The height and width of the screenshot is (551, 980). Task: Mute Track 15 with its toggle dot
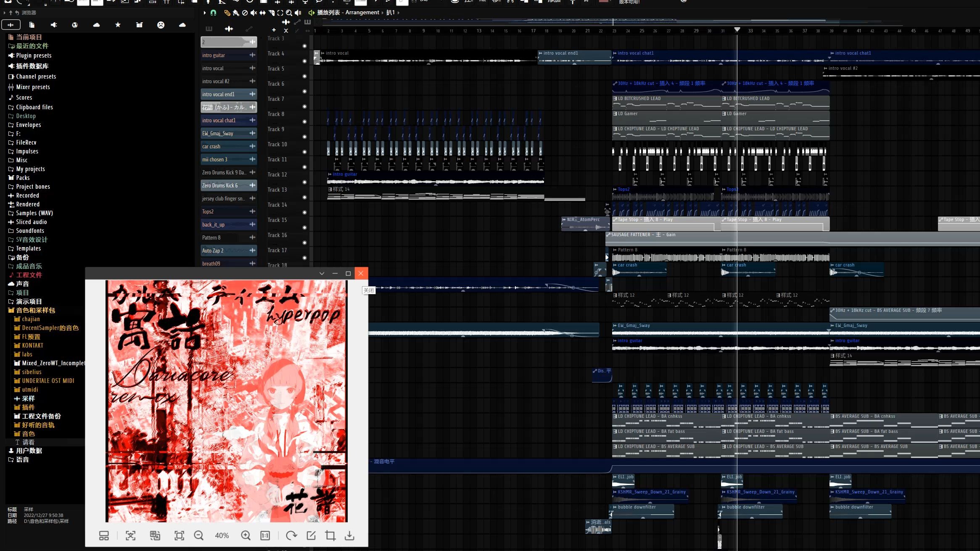305,227
